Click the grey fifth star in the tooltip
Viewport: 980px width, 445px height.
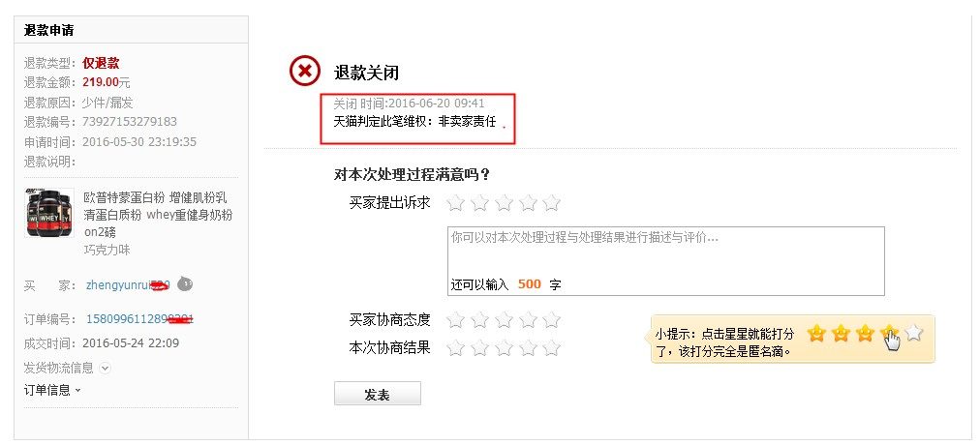click(x=914, y=334)
